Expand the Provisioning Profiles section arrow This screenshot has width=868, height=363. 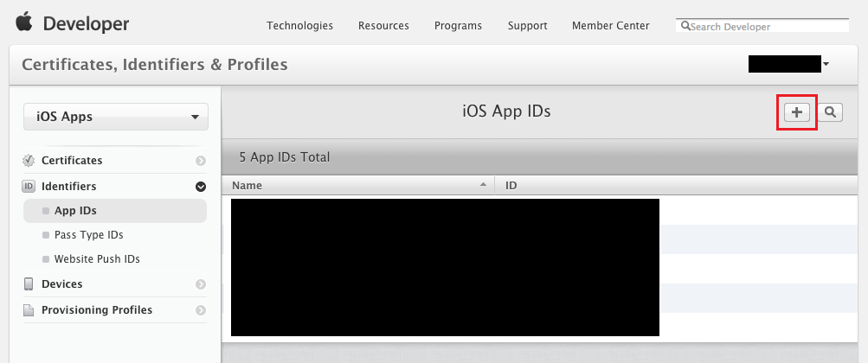point(201,310)
